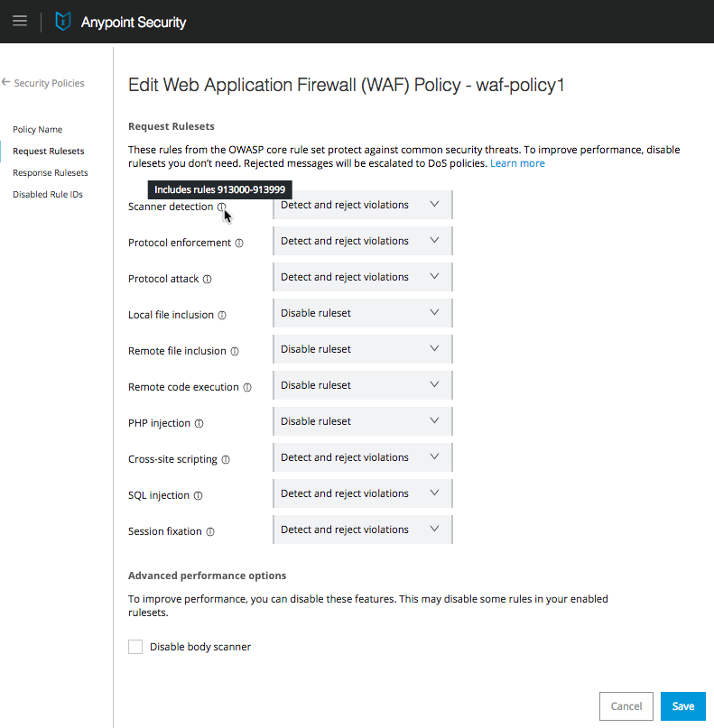
Task: Click the PHP injection info icon
Action: [x=199, y=422]
